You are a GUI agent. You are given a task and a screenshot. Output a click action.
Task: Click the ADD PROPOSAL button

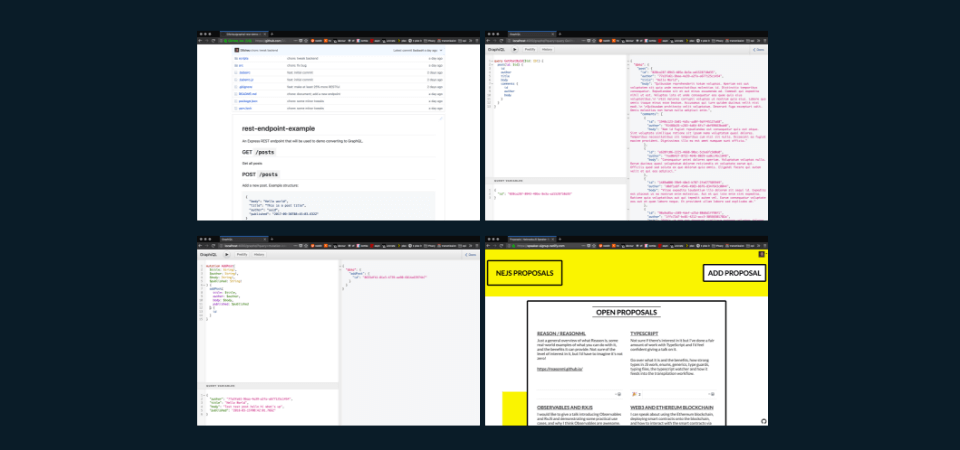tap(734, 273)
